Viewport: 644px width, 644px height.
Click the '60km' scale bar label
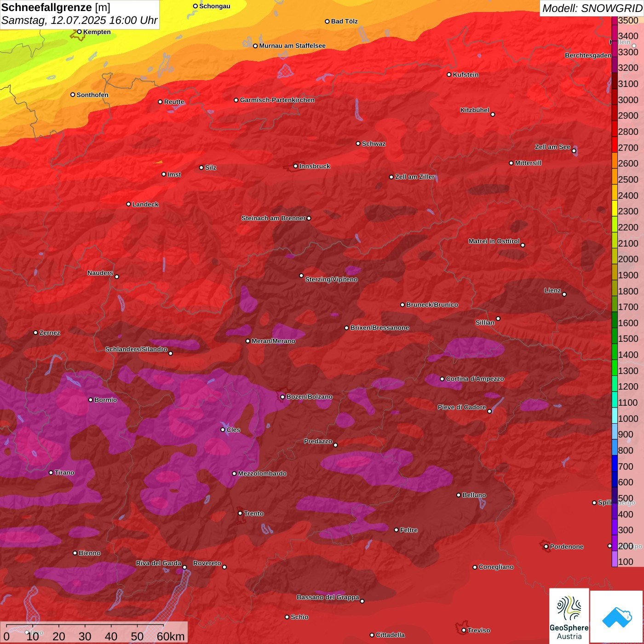coord(171,636)
